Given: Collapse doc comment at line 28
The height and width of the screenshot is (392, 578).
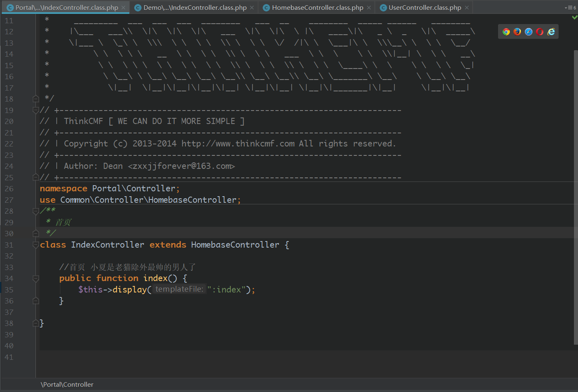Looking at the screenshot, I should pyautogui.click(x=36, y=211).
